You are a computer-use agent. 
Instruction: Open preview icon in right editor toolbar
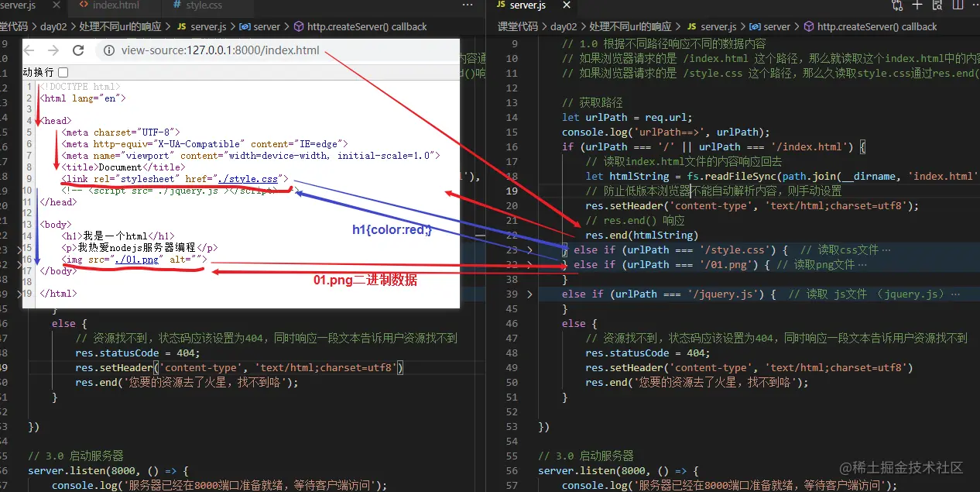tap(938, 5)
